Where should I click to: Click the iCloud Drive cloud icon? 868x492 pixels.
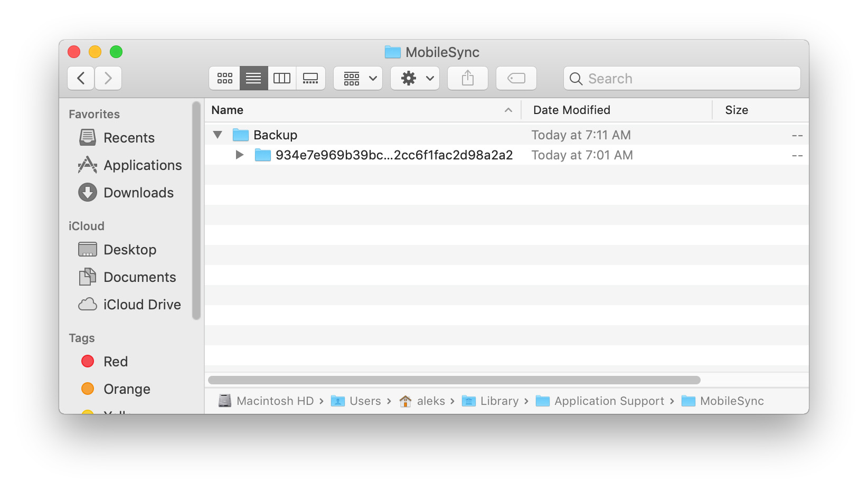pos(88,305)
